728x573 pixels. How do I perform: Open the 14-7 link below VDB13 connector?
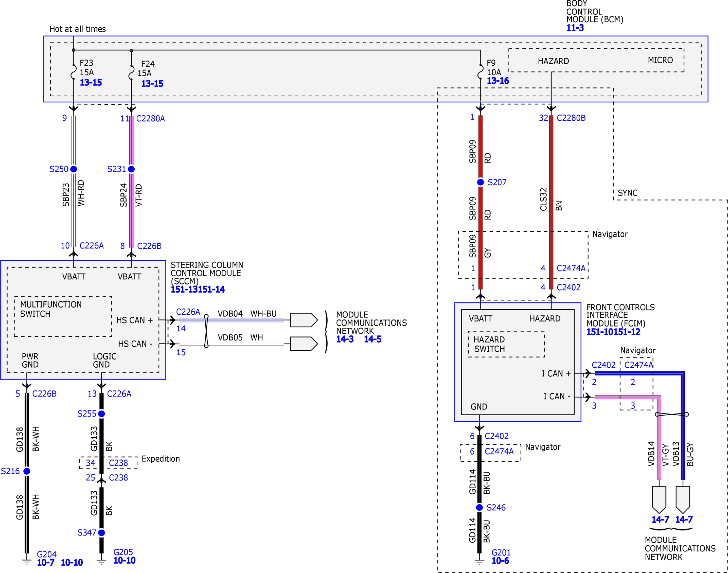click(x=684, y=520)
